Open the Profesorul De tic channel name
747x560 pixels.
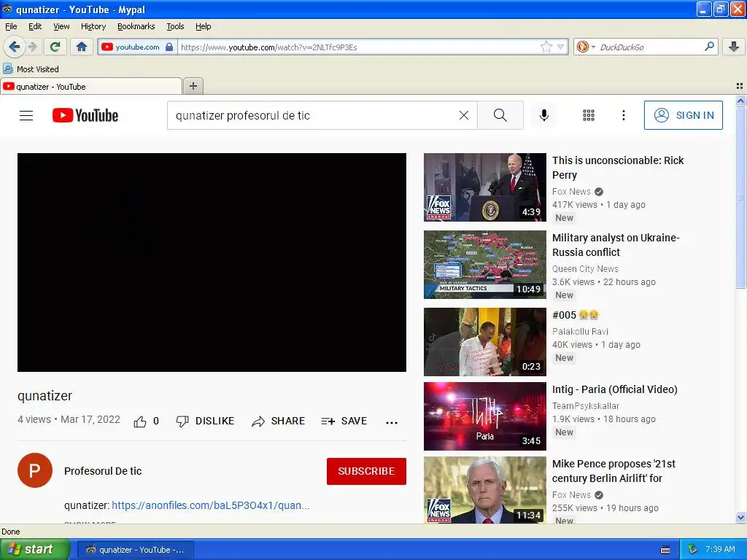point(103,471)
